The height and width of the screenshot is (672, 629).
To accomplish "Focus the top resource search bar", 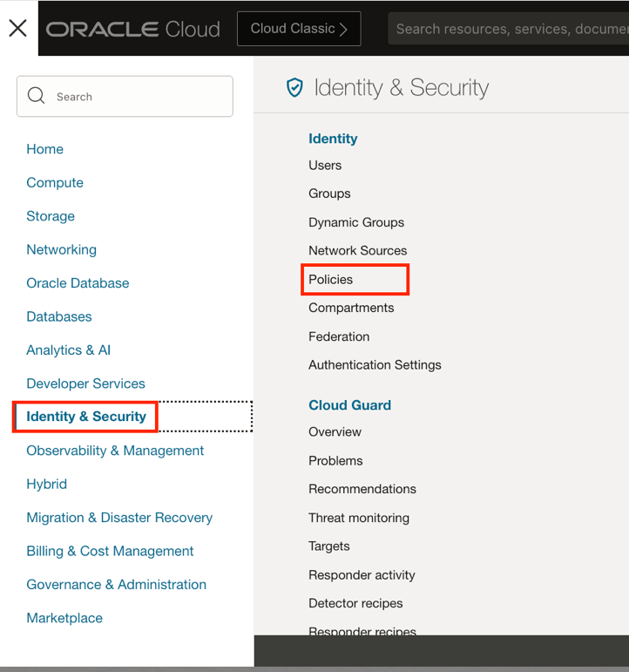I will (x=510, y=29).
